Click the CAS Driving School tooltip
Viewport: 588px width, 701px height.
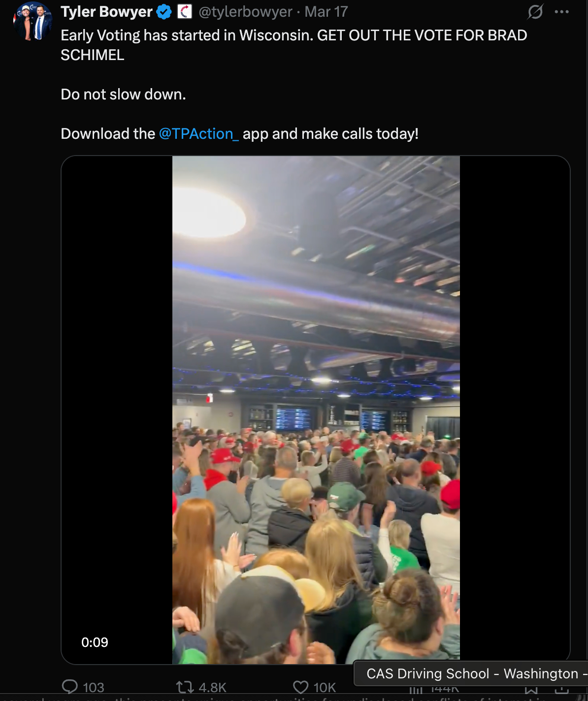point(471,673)
